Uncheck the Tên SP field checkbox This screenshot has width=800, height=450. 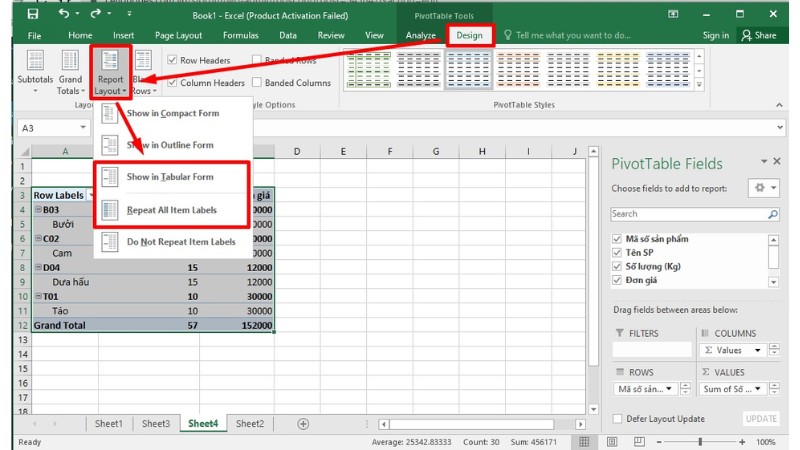click(617, 253)
